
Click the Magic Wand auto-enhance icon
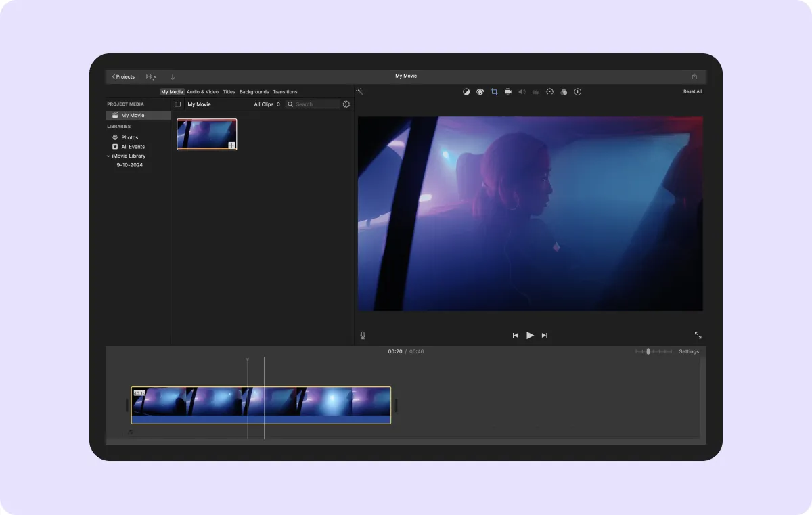[361, 91]
